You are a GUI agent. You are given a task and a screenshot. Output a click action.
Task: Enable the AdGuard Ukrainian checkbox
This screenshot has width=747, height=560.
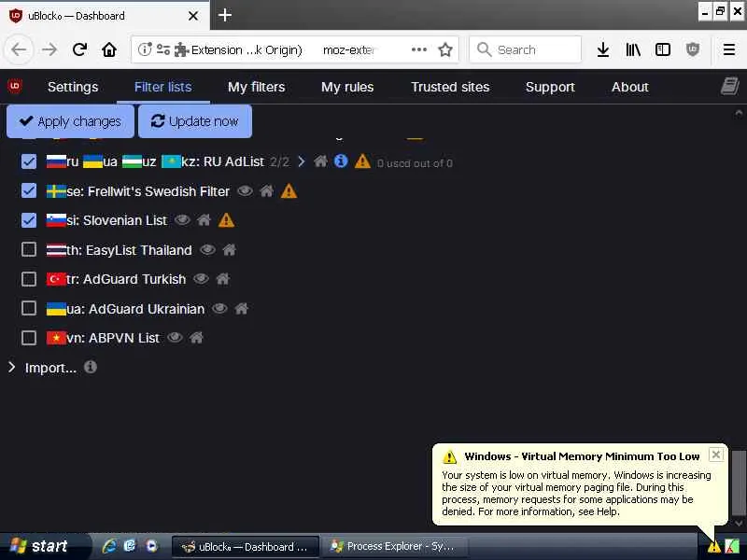click(x=29, y=309)
